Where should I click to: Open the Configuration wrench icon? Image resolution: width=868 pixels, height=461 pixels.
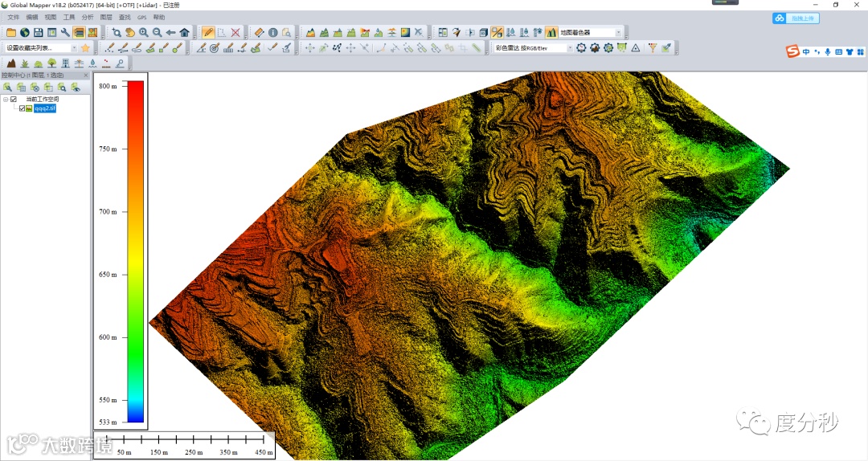point(65,33)
